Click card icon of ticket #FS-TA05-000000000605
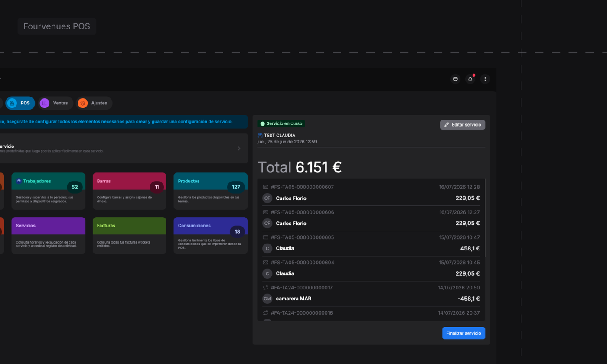This screenshot has width=607, height=364. tap(265, 237)
